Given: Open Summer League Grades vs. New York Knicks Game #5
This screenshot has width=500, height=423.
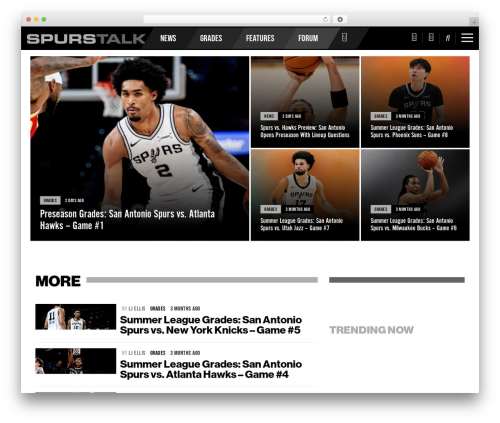Looking at the screenshot, I should click(211, 325).
